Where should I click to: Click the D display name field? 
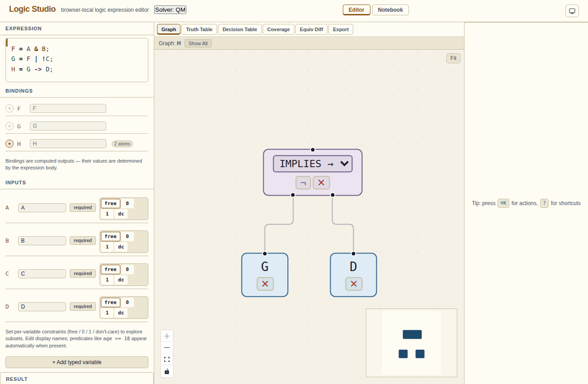(x=42, y=307)
